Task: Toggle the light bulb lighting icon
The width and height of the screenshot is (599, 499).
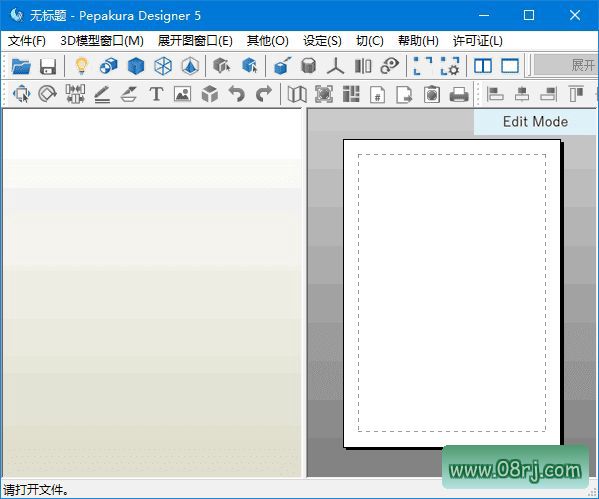Action: [81, 66]
